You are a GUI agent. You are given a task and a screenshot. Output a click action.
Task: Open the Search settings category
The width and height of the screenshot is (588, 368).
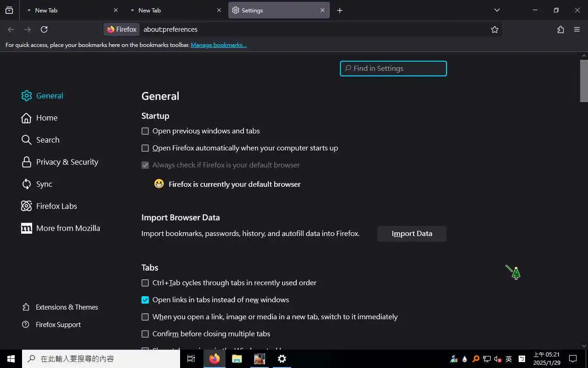(x=40, y=140)
